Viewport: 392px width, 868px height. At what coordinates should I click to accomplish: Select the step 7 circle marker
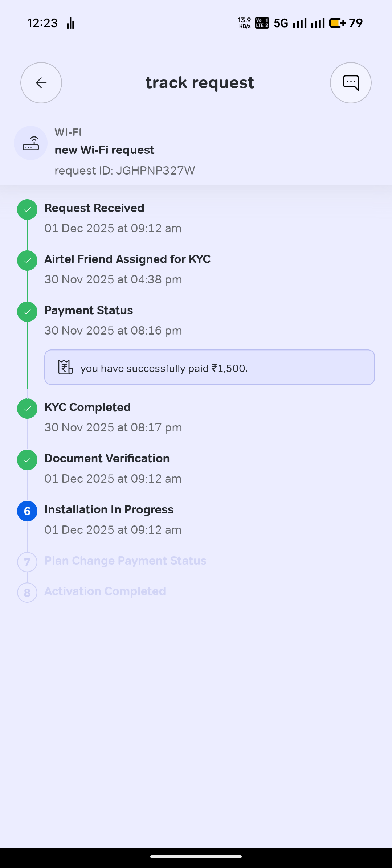tap(27, 562)
